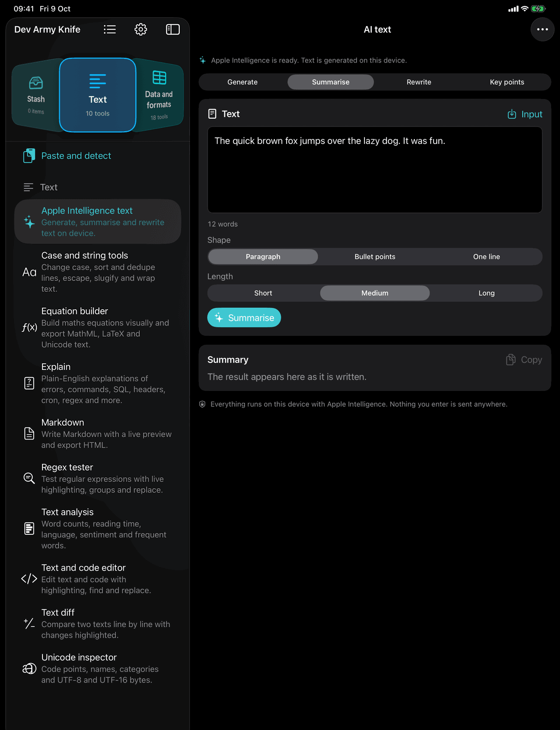Click the 09:41 clock in status bar
The image size is (560, 730).
click(x=24, y=9)
